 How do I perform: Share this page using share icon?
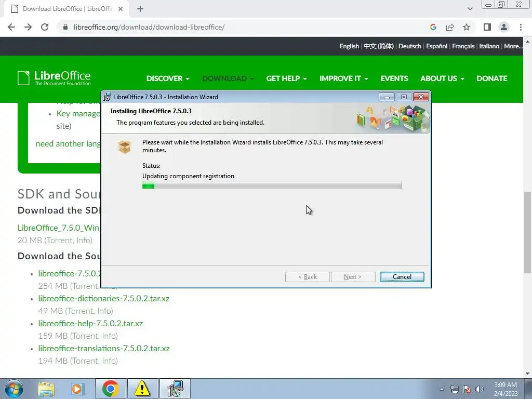pyautogui.click(x=450, y=27)
